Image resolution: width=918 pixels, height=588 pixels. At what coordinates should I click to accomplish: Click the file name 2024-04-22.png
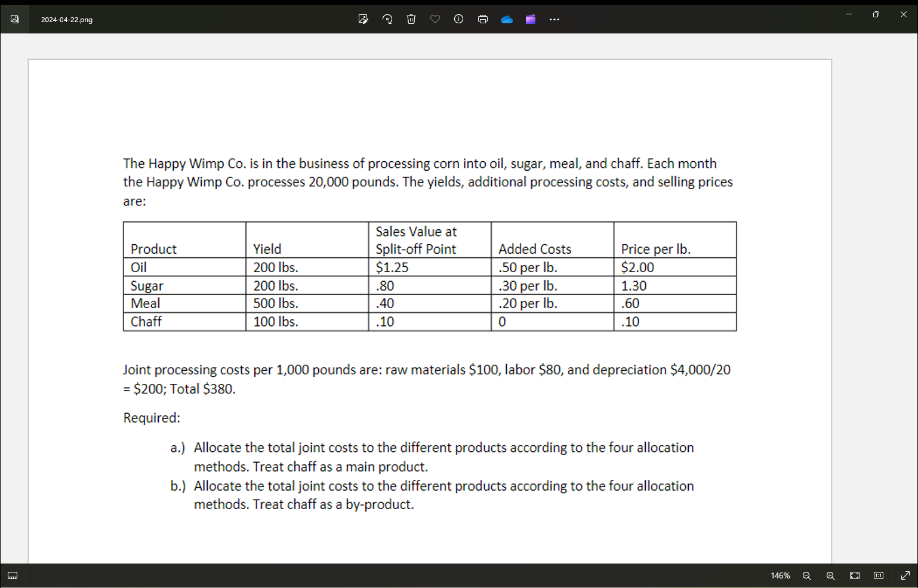67,20
